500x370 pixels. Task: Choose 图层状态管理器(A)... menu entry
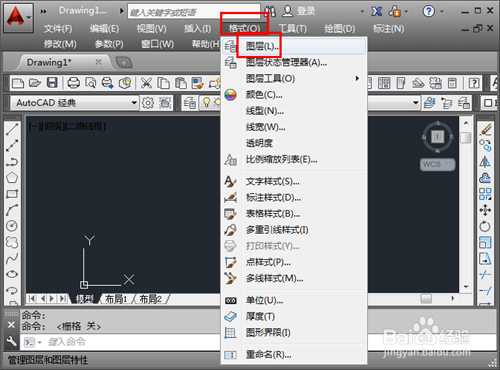tap(295, 62)
